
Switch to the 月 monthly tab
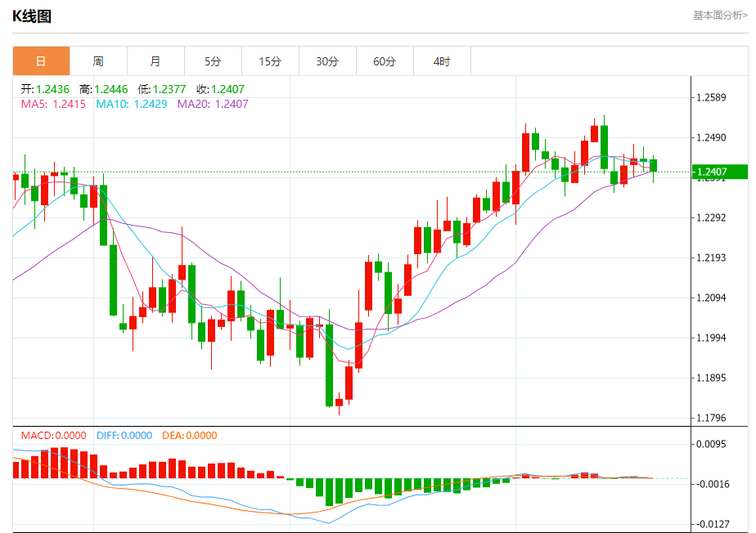tap(155, 61)
